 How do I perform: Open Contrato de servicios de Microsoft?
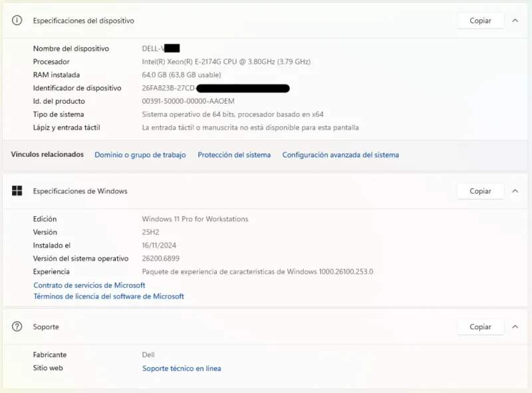point(89,285)
